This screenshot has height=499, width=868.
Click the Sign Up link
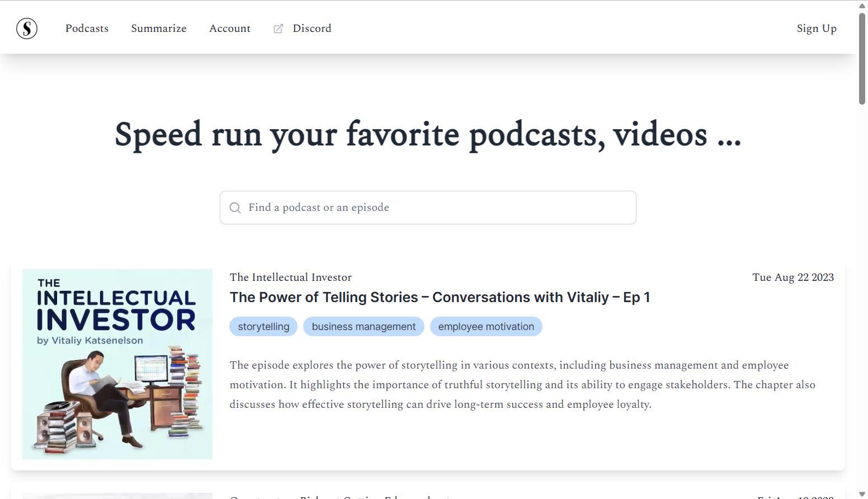point(817,29)
